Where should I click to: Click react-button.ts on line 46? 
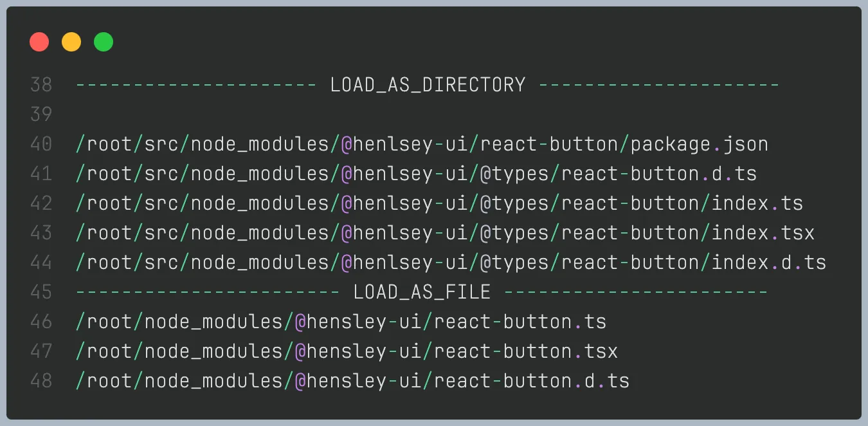520,322
